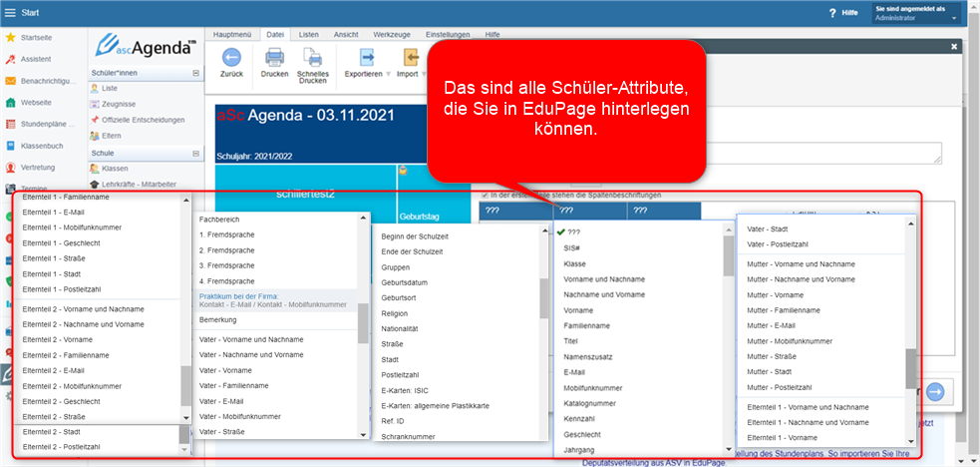Click the Deputatsverteilung aus ASV link

click(654, 463)
